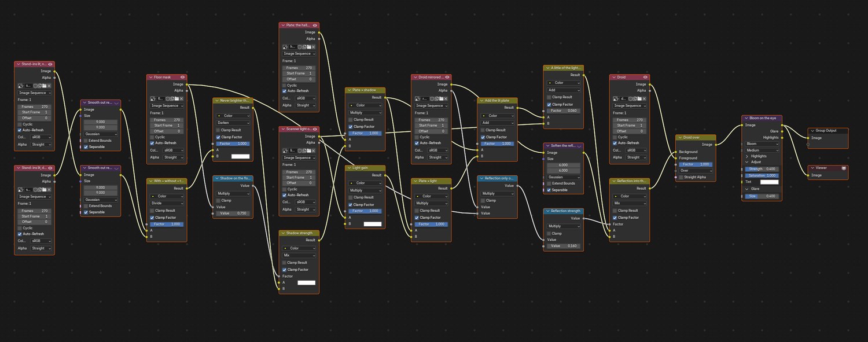Enable Clamp in Reflection strength node
The width and height of the screenshot is (868, 342).
click(x=548, y=233)
